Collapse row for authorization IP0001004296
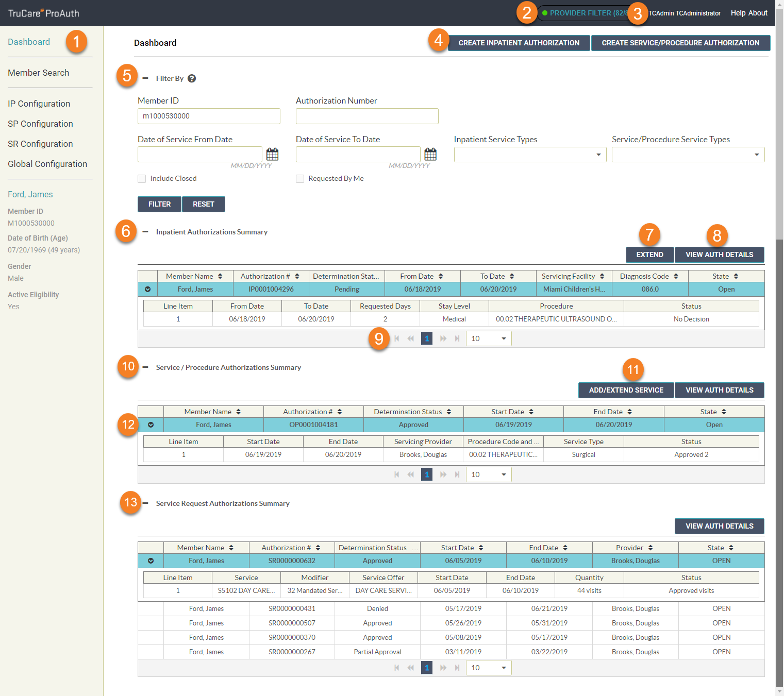 point(148,289)
